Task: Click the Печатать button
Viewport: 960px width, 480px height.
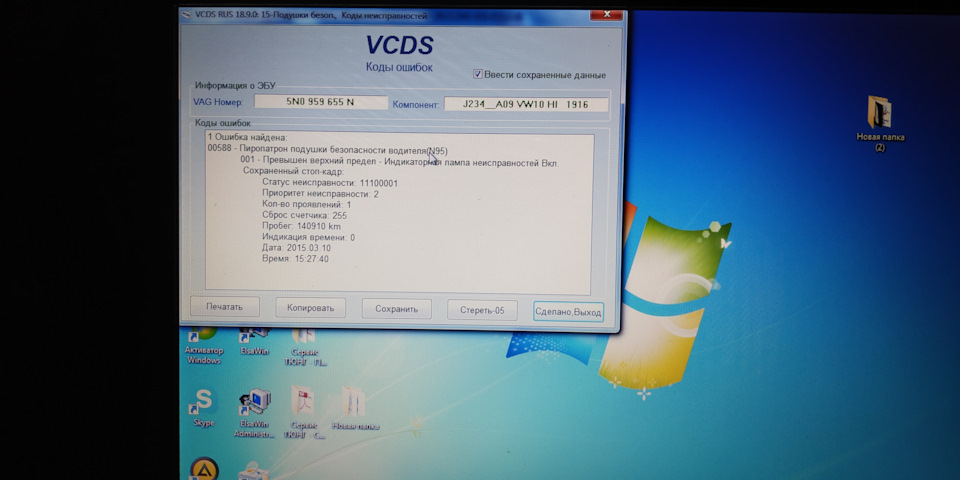Action: click(x=224, y=307)
